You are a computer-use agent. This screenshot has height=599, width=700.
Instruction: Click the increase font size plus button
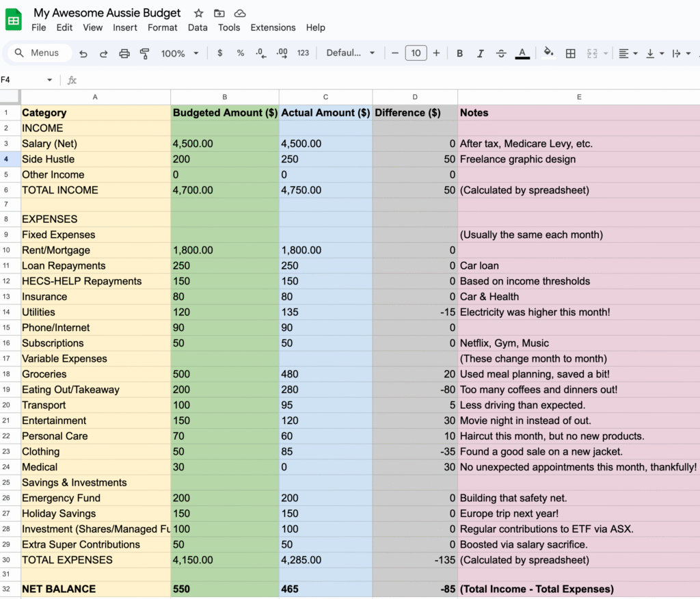pyautogui.click(x=436, y=53)
